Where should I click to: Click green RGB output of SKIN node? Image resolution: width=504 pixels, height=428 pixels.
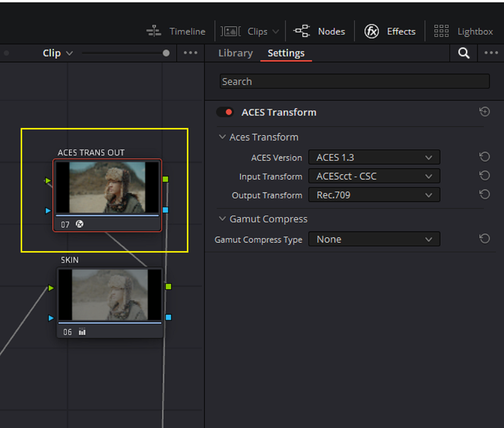point(168,286)
